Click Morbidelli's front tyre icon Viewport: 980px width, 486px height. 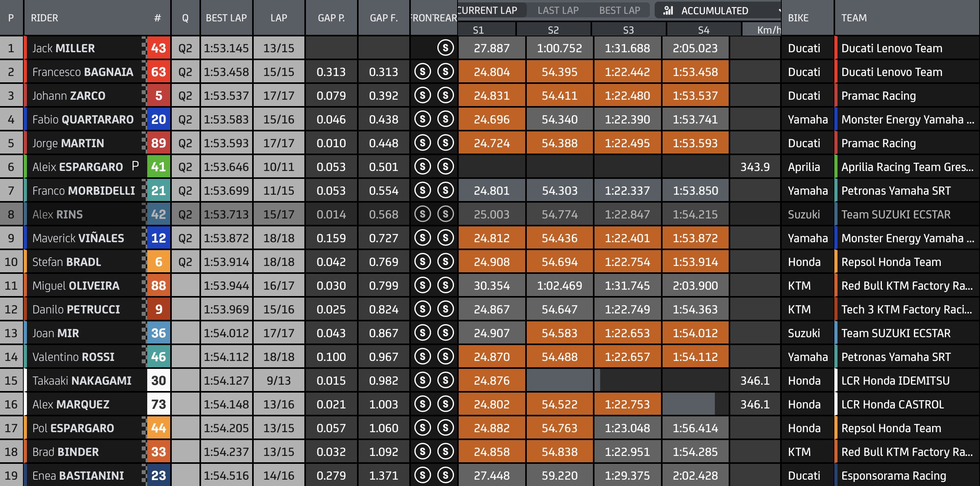[x=423, y=190]
